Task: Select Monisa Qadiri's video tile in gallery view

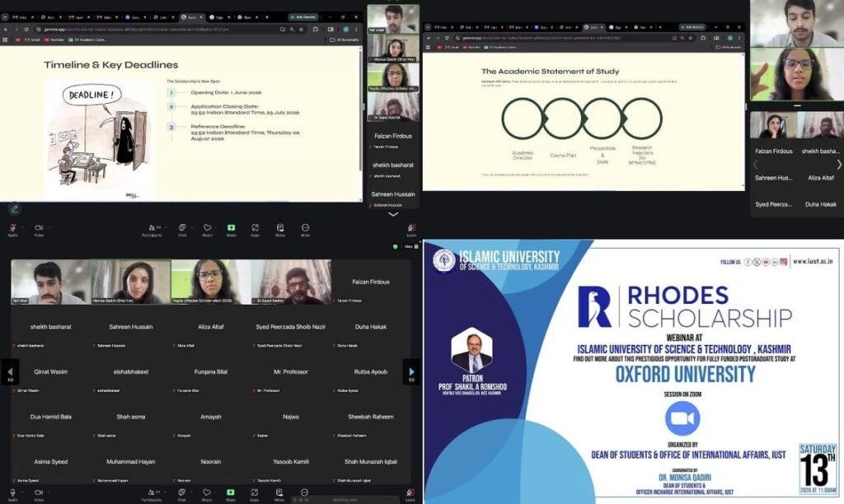Action: pos(131,282)
